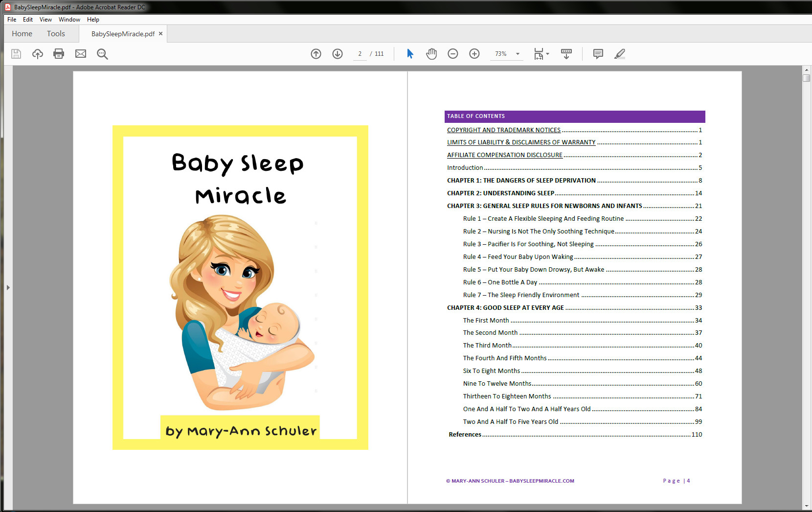This screenshot has height=512, width=812.
Task: Send file by email envelope icon
Action: tap(81, 54)
